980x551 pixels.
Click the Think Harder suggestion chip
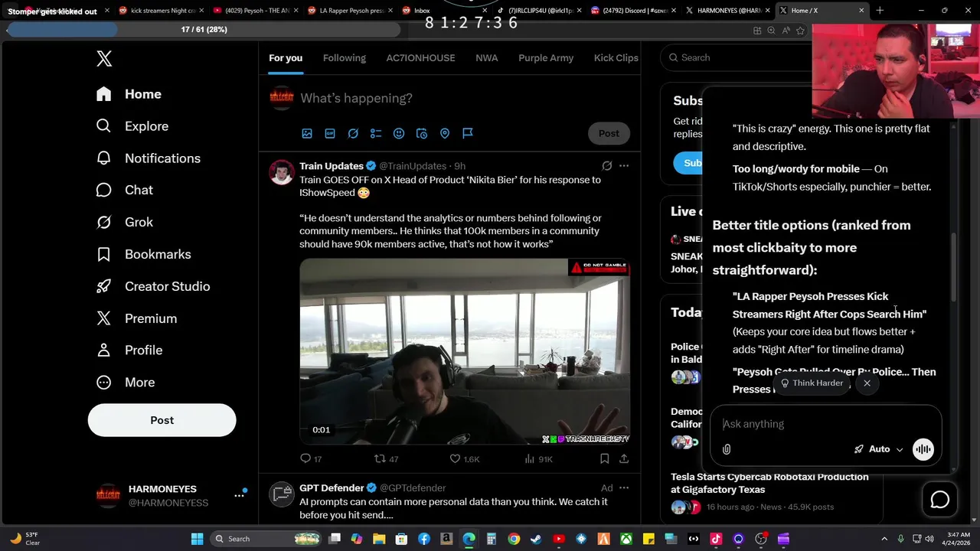pos(812,383)
